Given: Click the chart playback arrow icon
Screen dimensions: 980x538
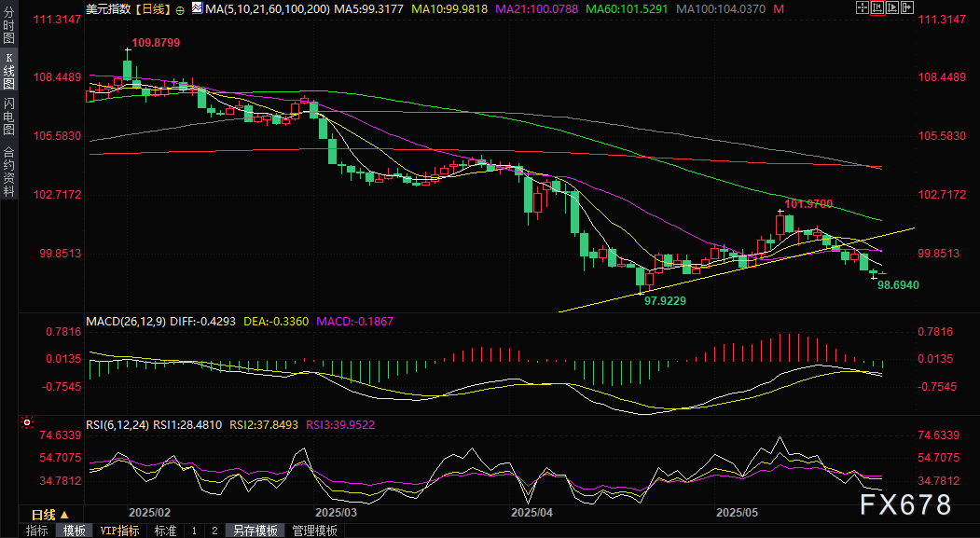Looking at the screenshot, I should (892, 8).
